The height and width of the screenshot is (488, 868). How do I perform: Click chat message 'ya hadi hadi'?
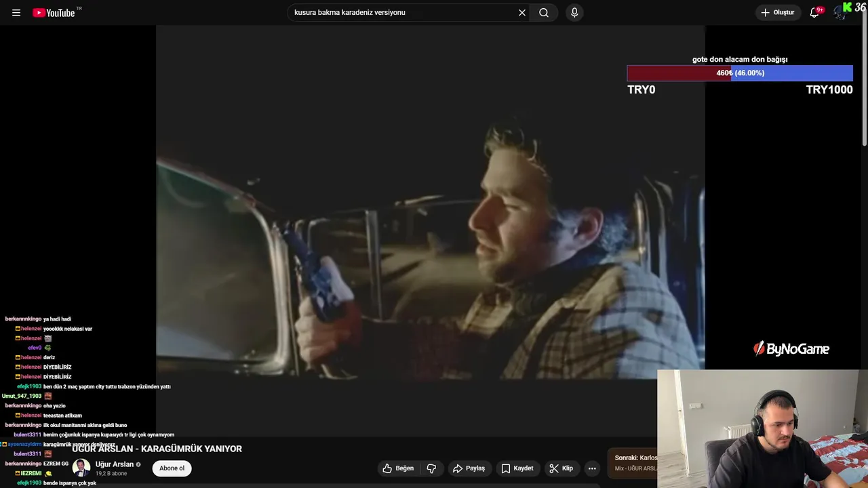coord(57,319)
